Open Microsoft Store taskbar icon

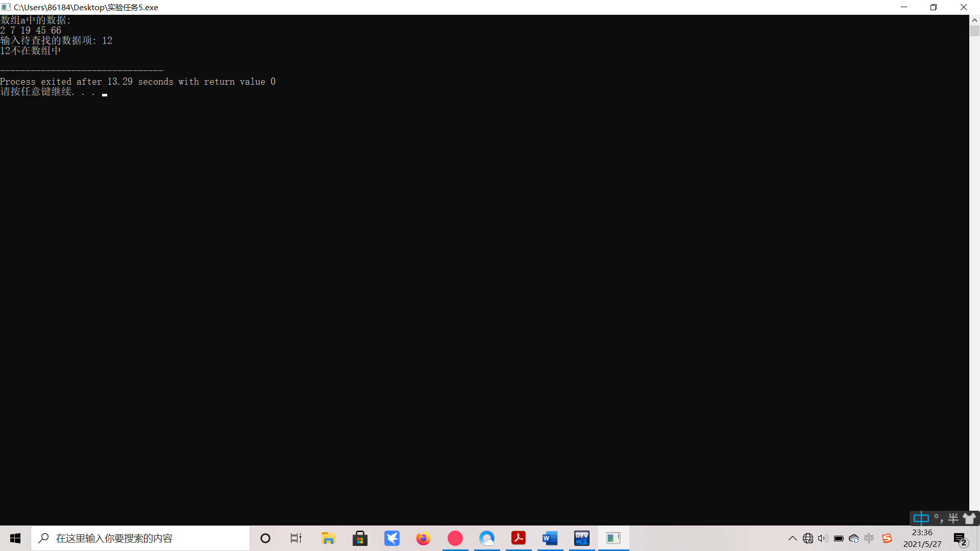360,538
